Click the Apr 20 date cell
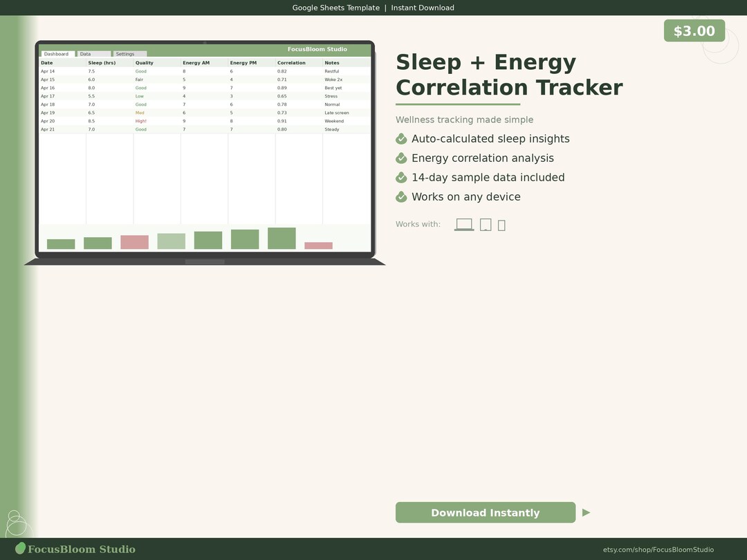The image size is (747, 560). 48,121
